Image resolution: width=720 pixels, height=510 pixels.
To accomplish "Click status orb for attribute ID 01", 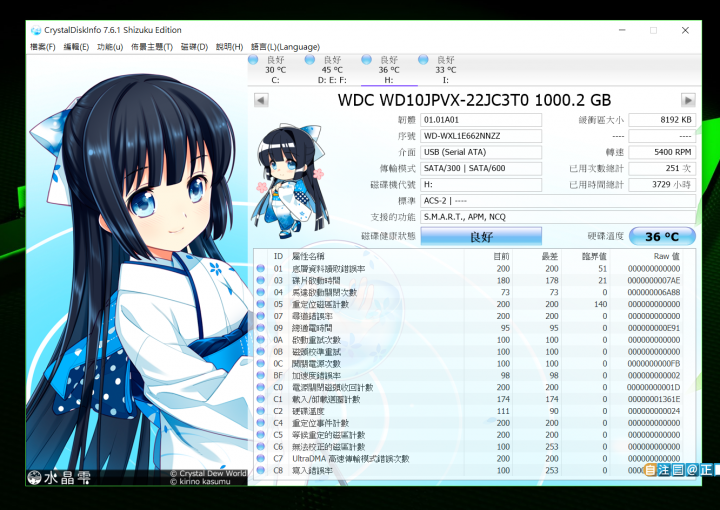I will point(261,268).
